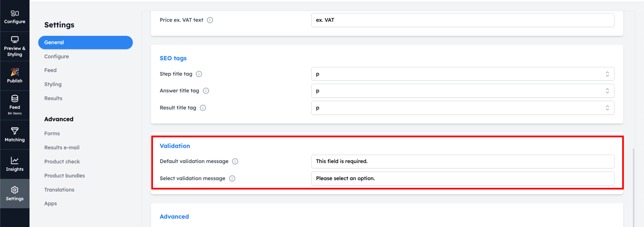Viewport: 644px width, 227px height.
Task: Click the Price ex. VAT text field
Action: click(463, 20)
